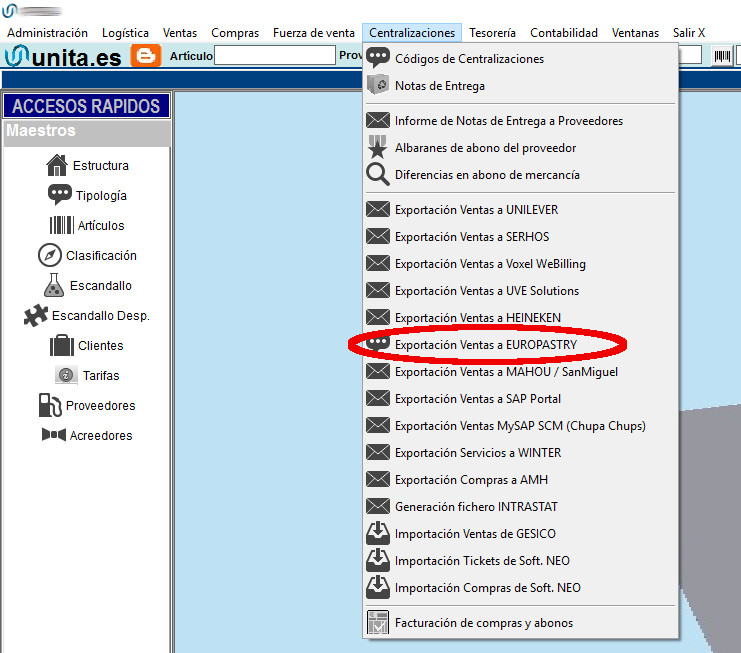Open the Logística menu
The image size is (741, 653).
pos(125,33)
